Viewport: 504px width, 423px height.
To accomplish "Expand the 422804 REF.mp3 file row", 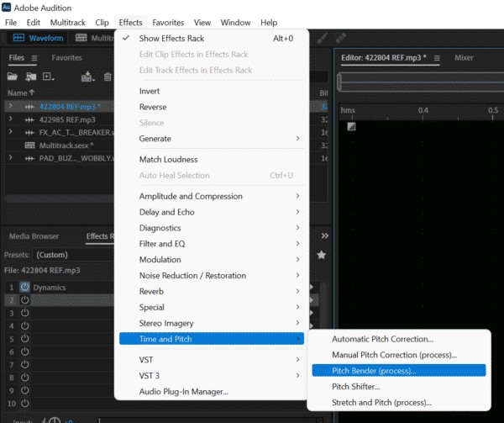I will (10, 106).
